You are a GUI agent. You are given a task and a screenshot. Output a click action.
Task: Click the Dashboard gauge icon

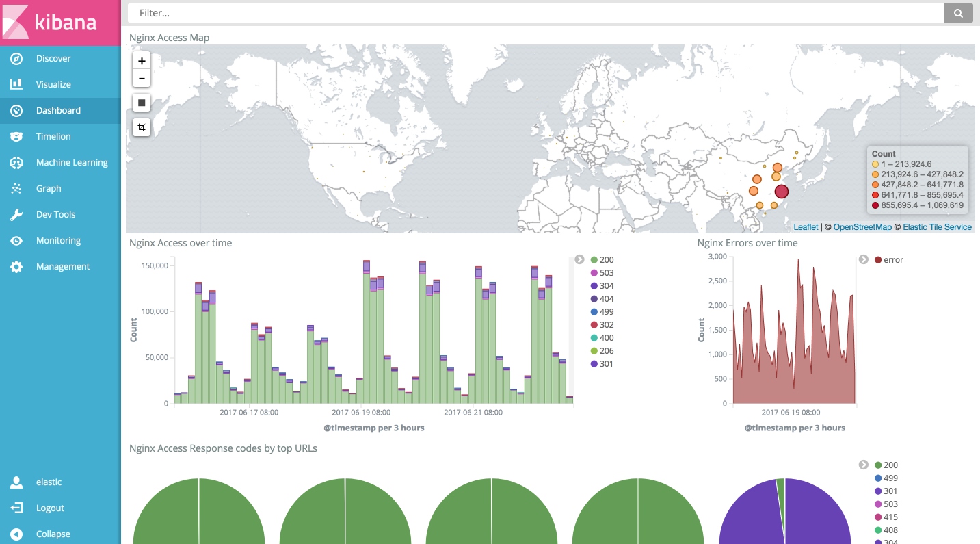click(16, 110)
